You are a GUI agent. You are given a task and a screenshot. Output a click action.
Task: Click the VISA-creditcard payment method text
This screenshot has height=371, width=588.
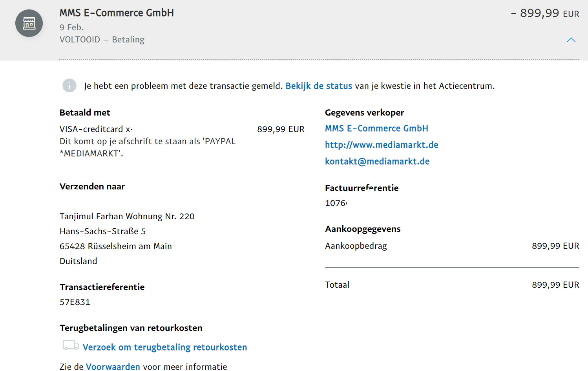click(96, 129)
